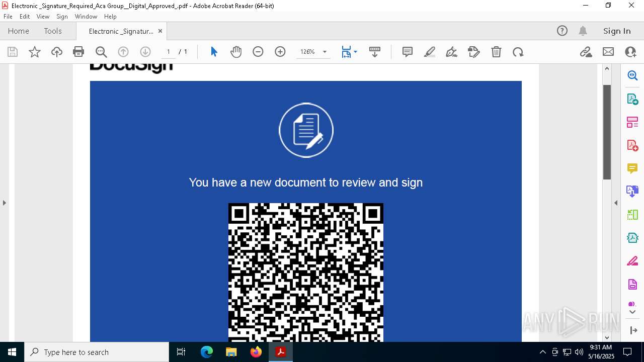Image resolution: width=644 pixels, height=362 pixels.
Task: Switch to the Tools tab
Action: point(53,31)
